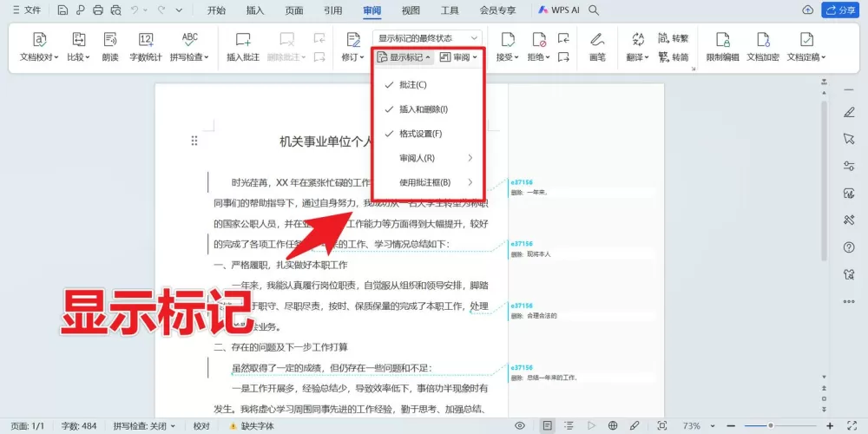Click the help question mark icon

pyautogui.click(x=849, y=247)
